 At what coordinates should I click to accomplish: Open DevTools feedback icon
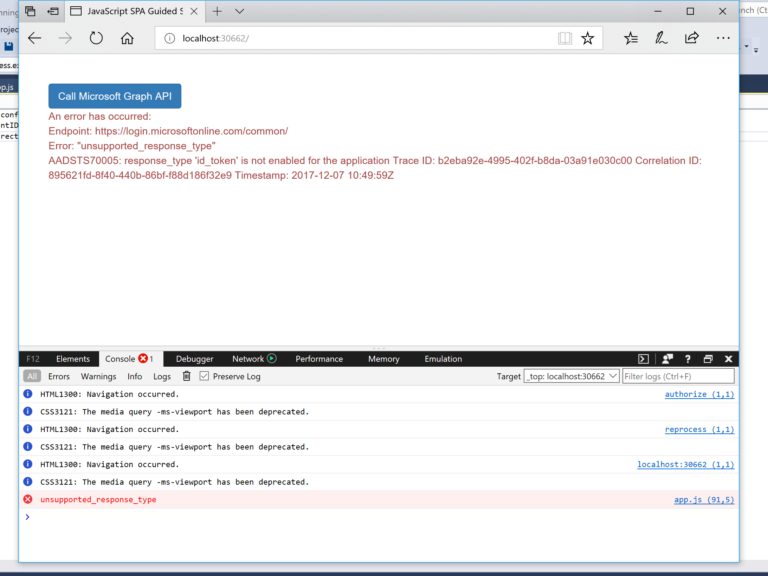667,359
